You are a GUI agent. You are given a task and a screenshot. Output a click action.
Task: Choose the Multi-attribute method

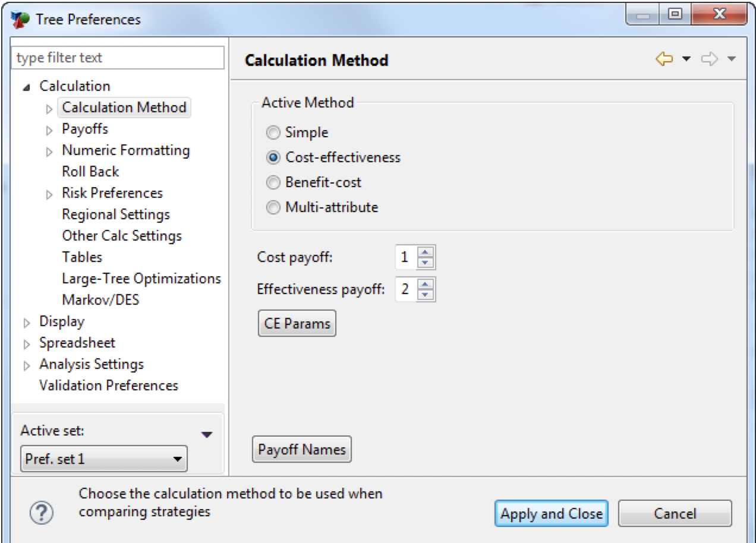point(273,207)
